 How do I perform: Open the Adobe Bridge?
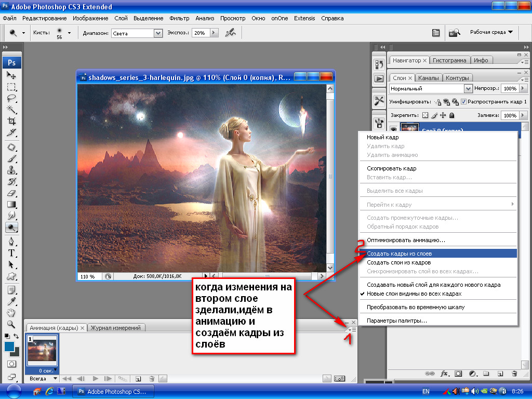[x=454, y=33]
